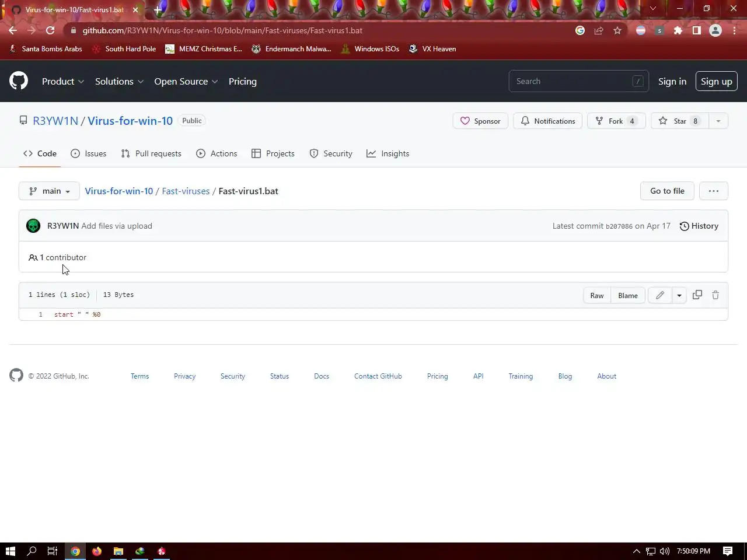Click R3YW1N green skull avatar

(x=33, y=226)
